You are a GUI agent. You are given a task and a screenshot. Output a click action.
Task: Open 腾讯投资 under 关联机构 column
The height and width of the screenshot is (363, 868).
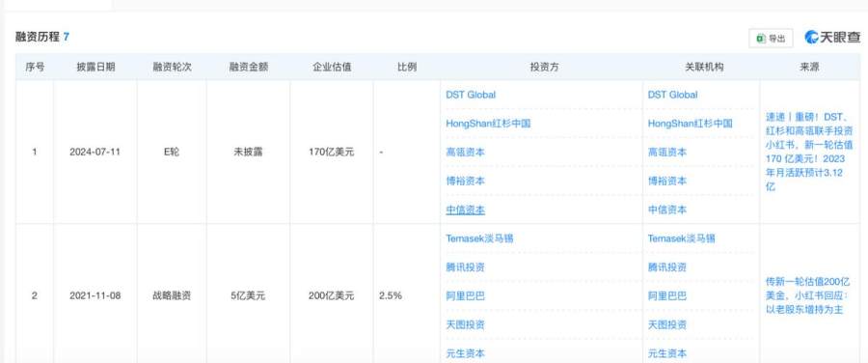667,267
